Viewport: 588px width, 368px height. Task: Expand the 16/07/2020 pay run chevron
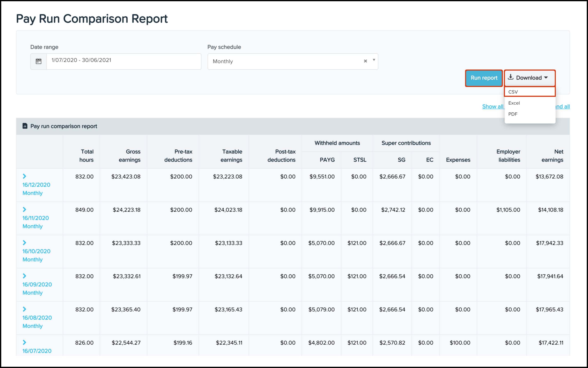[x=25, y=342]
